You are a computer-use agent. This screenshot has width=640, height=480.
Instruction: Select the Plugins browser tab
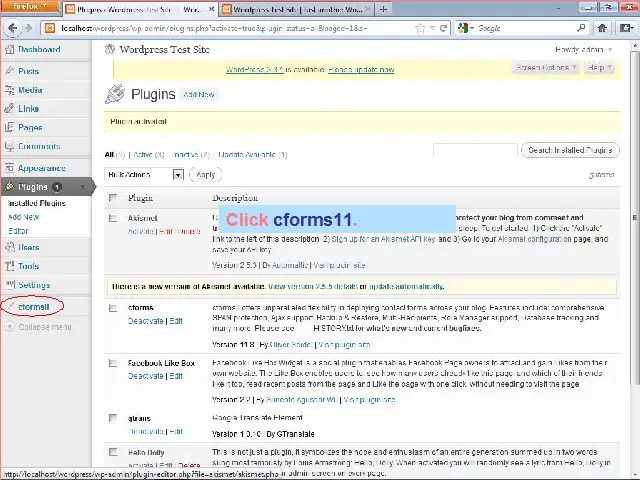[140, 9]
